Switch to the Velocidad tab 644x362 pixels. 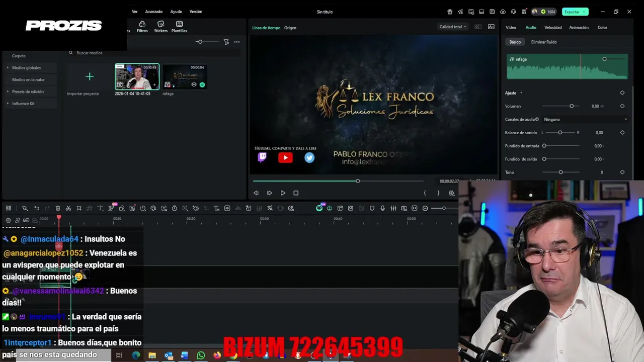(x=553, y=27)
